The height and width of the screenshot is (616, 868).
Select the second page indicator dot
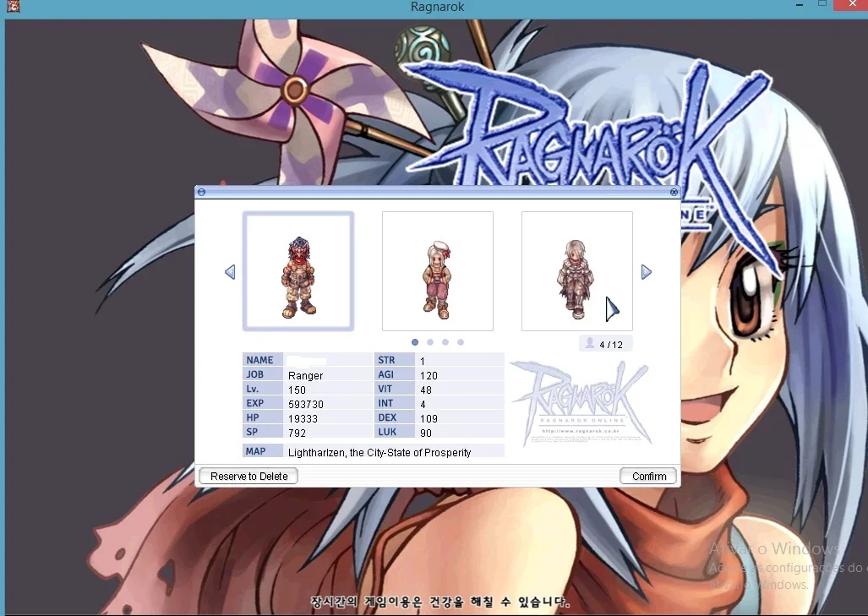click(430, 342)
